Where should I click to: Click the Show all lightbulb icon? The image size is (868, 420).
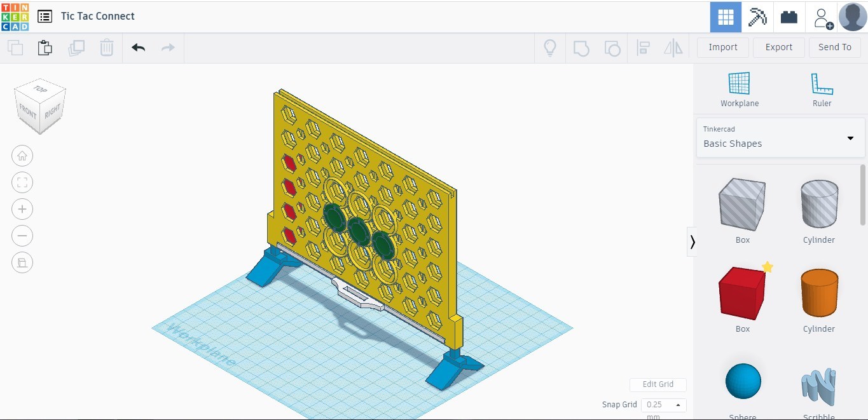551,48
